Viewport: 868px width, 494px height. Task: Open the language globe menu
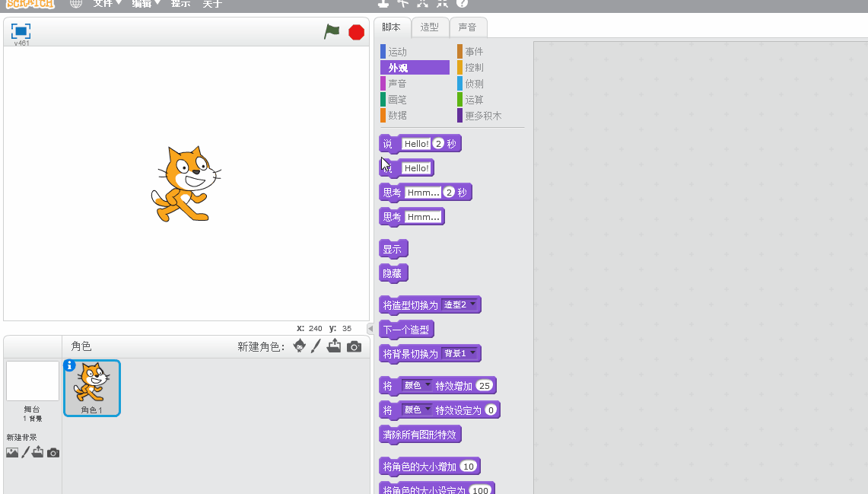pyautogui.click(x=76, y=3)
